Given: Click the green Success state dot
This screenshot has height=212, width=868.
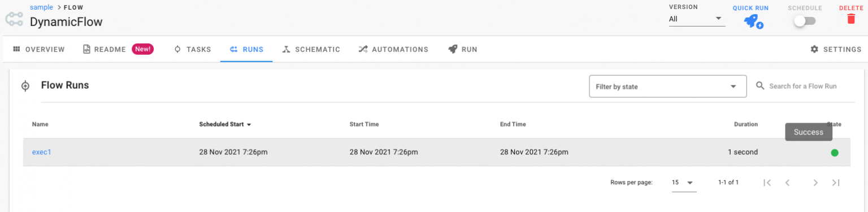Looking at the screenshot, I should [x=835, y=153].
